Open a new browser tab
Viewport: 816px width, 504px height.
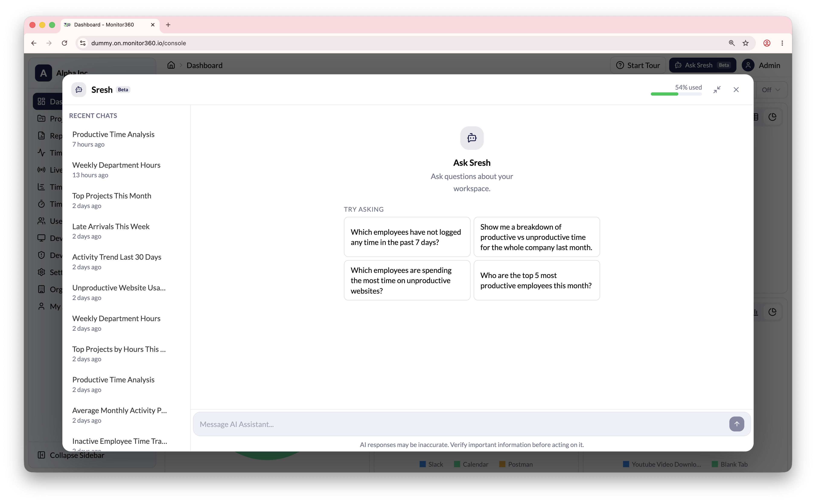[168, 25]
